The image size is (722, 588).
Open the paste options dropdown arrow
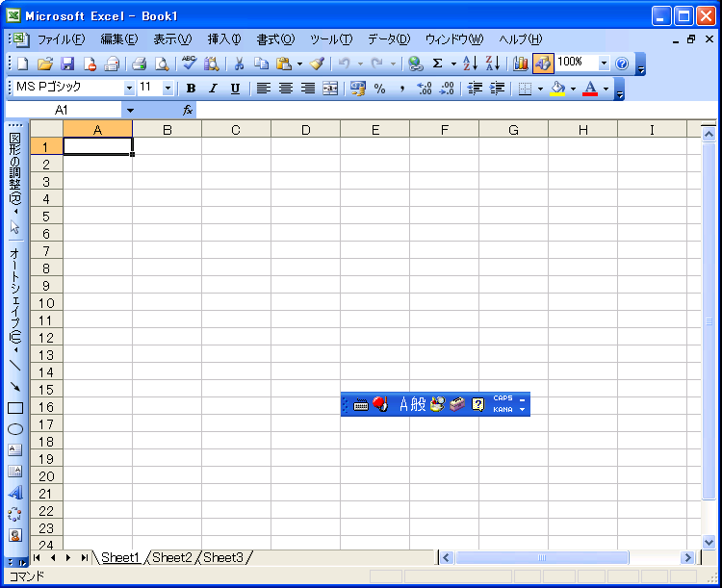tap(299, 64)
